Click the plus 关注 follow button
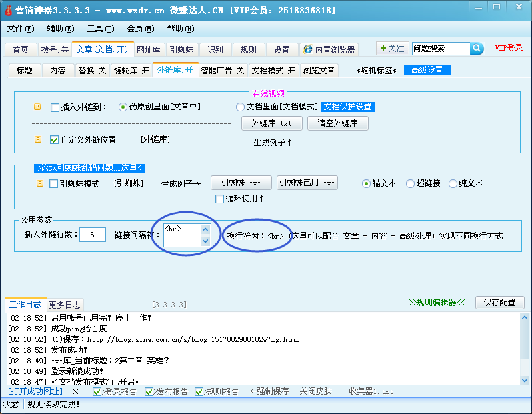 [x=391, y=49]
